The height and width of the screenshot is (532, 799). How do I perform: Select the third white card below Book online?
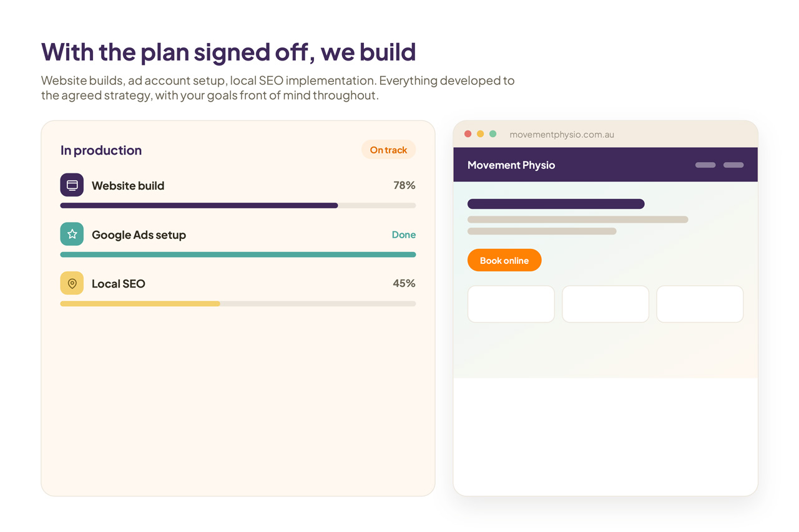click(x=700, y=304)
